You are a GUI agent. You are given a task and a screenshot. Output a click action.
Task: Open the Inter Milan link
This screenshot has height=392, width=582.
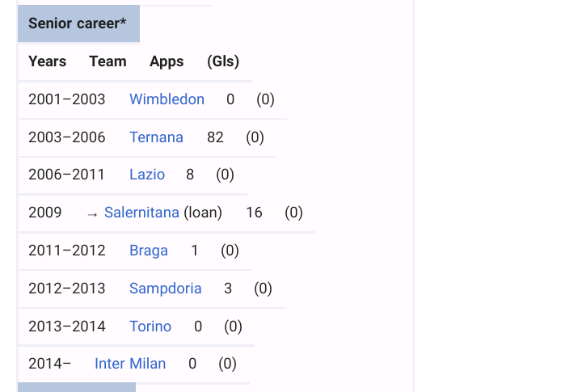(130, 364)
